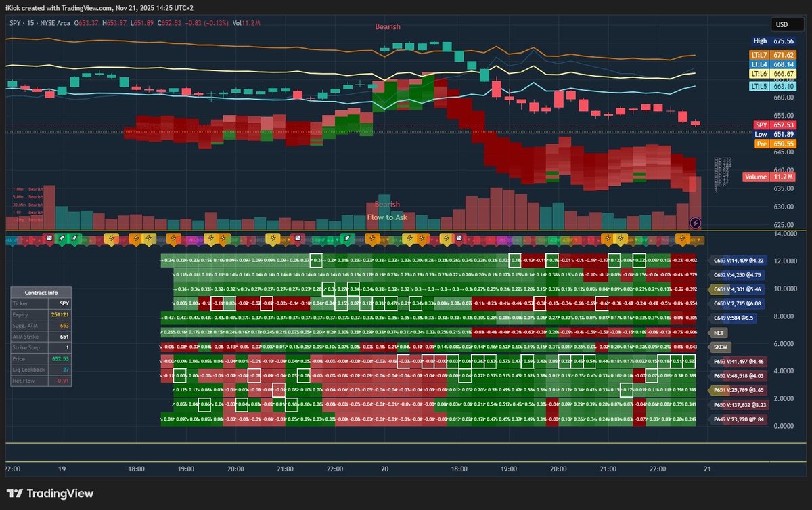This screenshot has height=510, width=812.
Task: Select the Low 651.89 price label
Action: point(775,135)
